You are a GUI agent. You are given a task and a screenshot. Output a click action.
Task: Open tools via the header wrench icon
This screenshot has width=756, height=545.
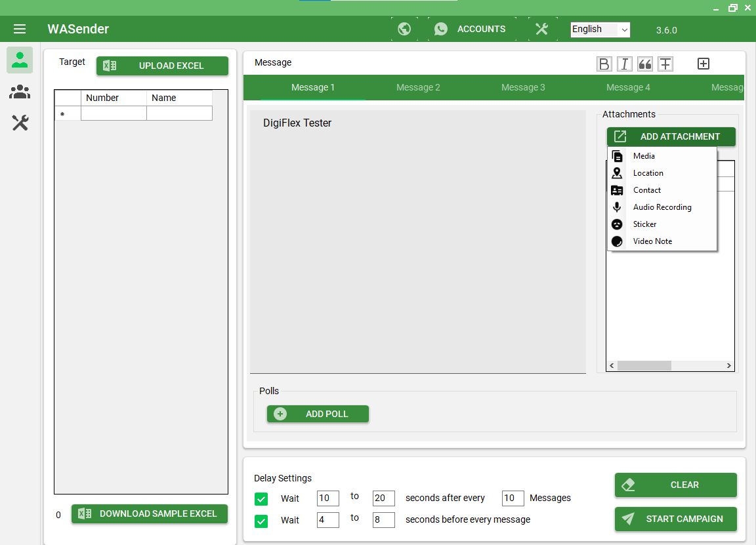[x=542, y=29]
